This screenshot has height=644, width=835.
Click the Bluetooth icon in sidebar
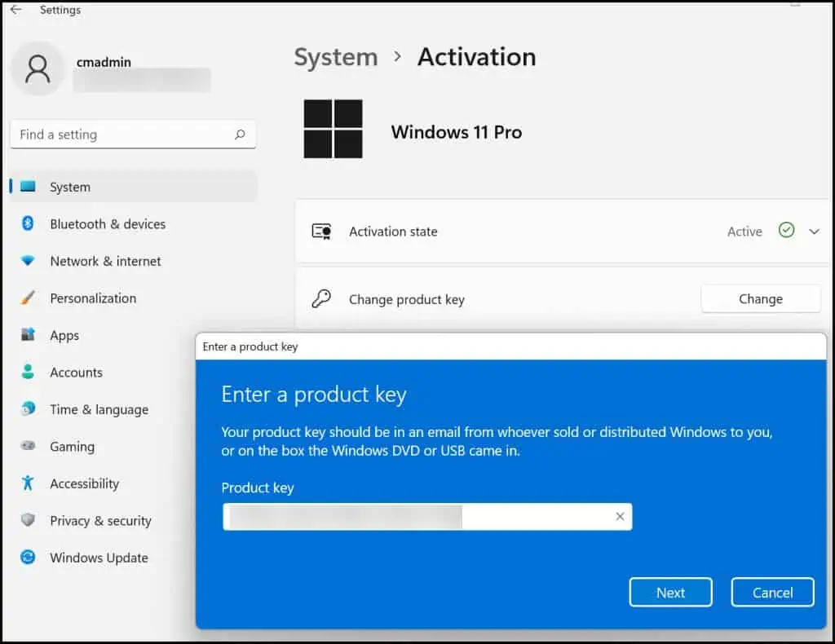[x=28, y=223]
